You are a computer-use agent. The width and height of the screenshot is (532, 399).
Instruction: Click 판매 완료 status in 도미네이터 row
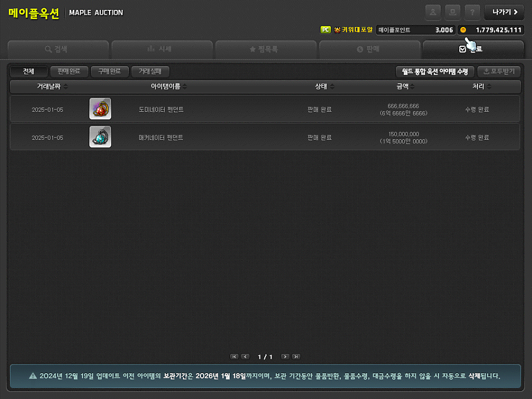(x=319, y=110)
